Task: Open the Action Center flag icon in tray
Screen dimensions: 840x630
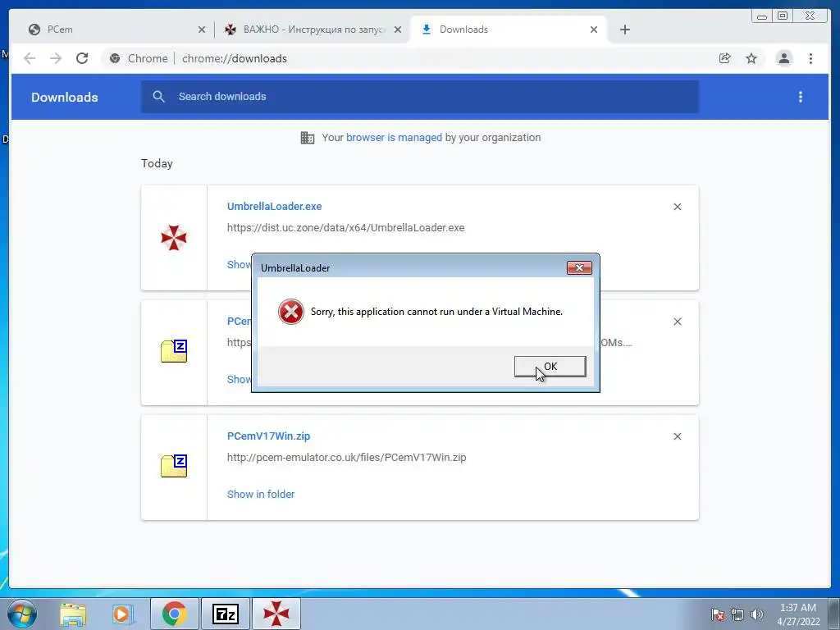Action: (x=717, y=614)
